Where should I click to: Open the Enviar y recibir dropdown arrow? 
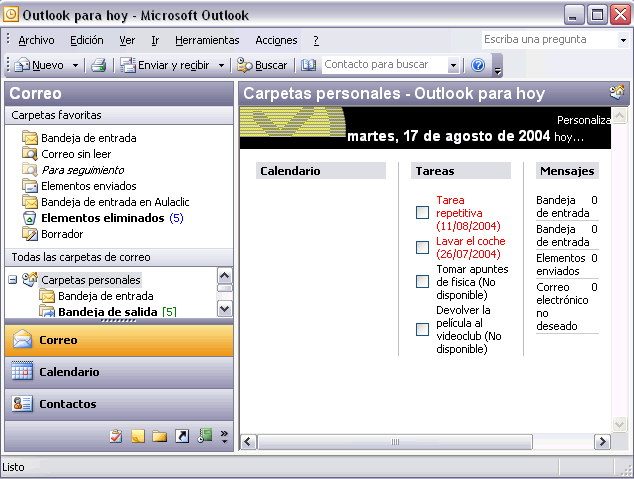(221, 65)
